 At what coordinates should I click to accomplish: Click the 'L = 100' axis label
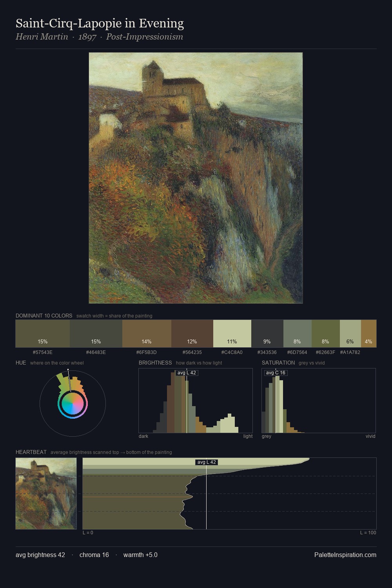pyautogui.click(x=368, y=532)
